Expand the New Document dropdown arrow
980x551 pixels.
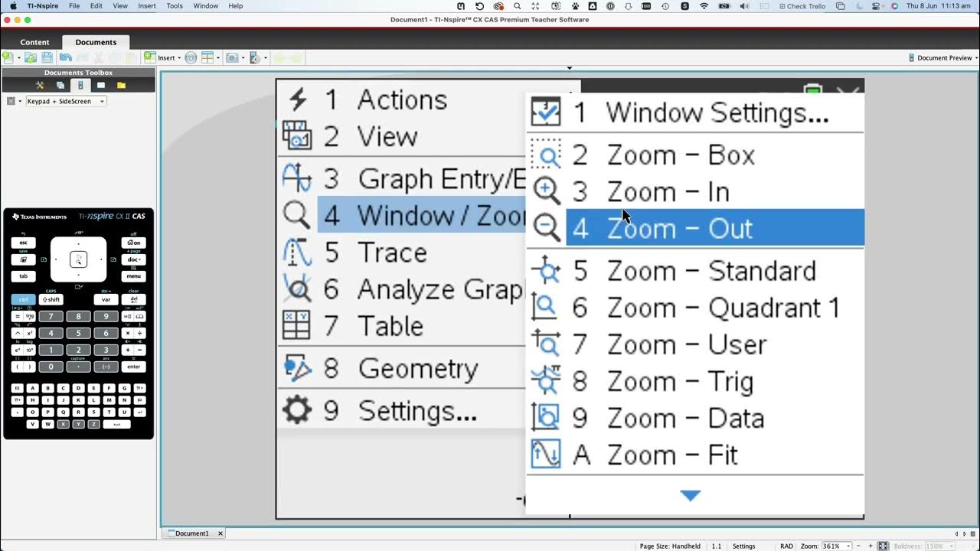pyautogui.click(x=18, y=58)
